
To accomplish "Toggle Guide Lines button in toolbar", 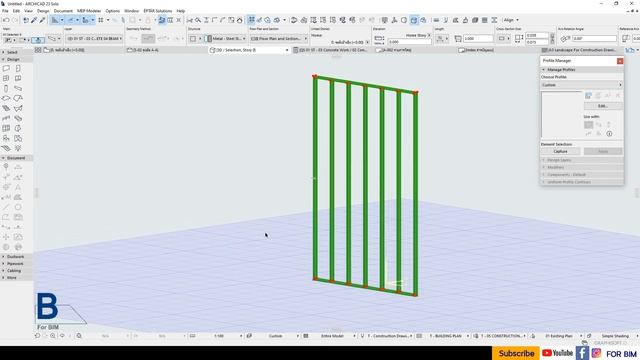I will pos(55,20).
